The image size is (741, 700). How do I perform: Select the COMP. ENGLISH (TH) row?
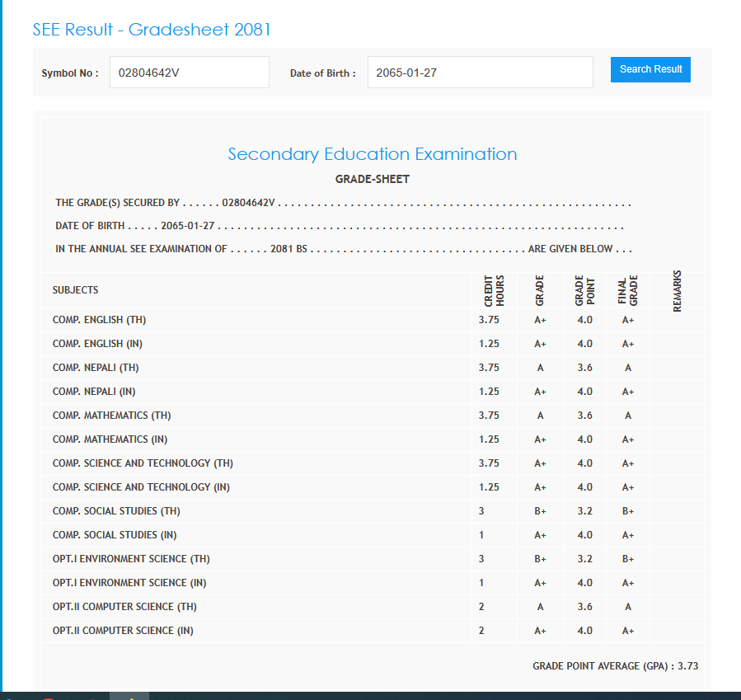click(x=100, y=320)
